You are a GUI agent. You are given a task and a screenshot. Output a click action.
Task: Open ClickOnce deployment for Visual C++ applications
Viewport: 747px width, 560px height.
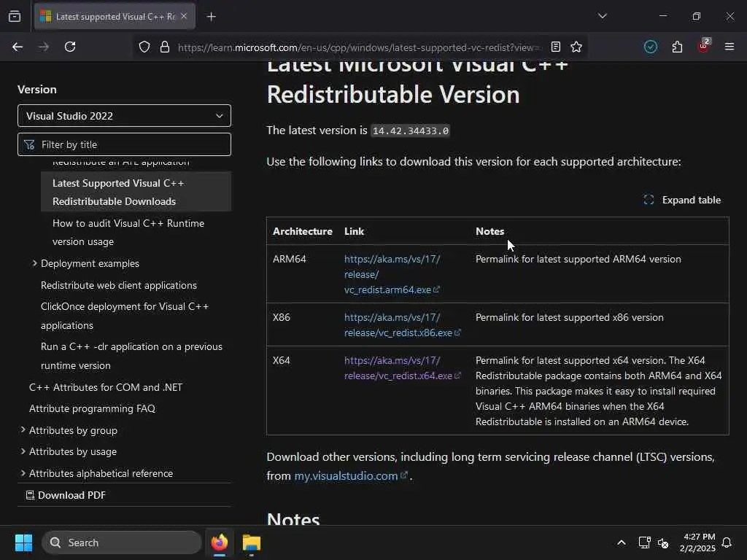(x=125, y=316)
